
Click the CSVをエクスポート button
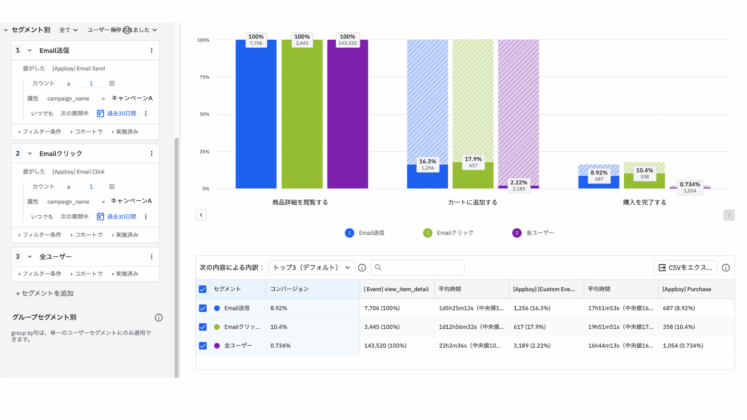point(685,268)
